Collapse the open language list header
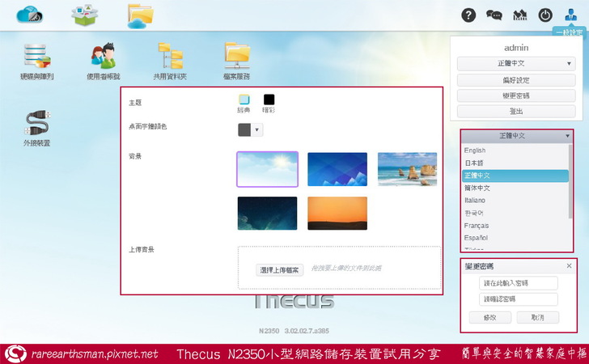Screen dimensions: 589x364 coord(516,136)
